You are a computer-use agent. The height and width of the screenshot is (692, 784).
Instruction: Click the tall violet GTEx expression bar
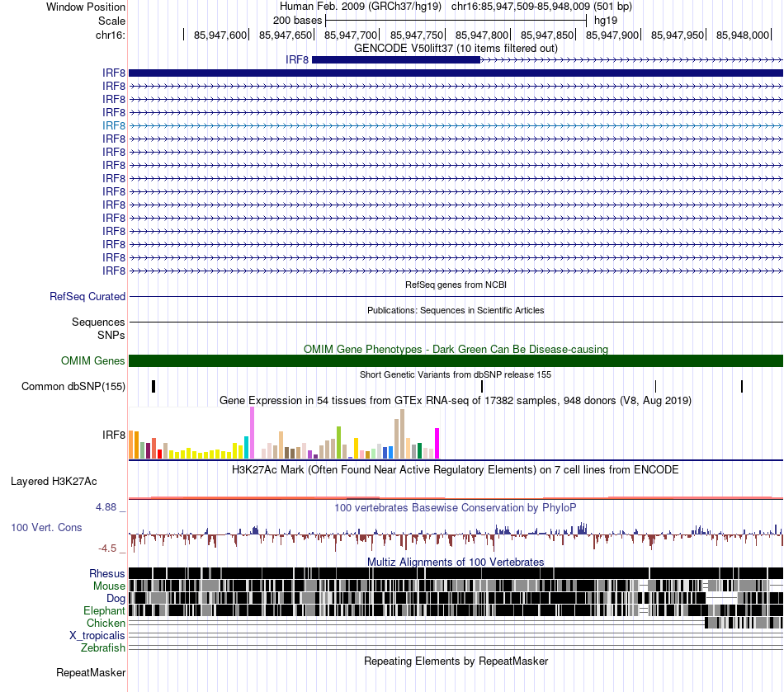(x=252, y=433)
